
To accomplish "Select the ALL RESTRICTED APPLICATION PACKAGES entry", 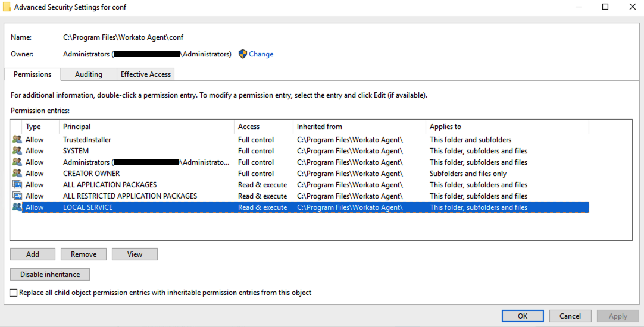I will tap(130, 196).
